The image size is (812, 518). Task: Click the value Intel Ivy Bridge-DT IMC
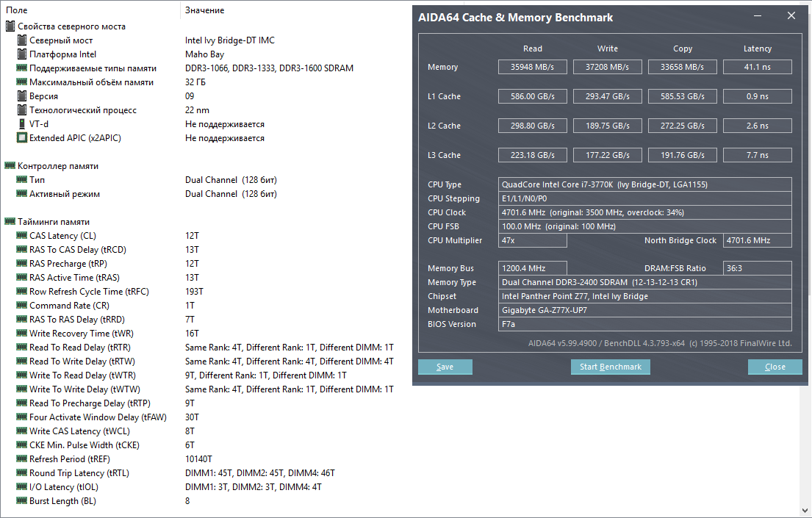pyautogui.click(x=230, y=40)
